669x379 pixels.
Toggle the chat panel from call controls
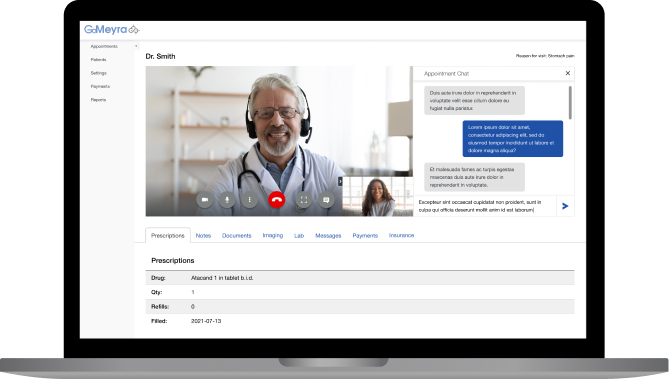click(x=326, y=200)
